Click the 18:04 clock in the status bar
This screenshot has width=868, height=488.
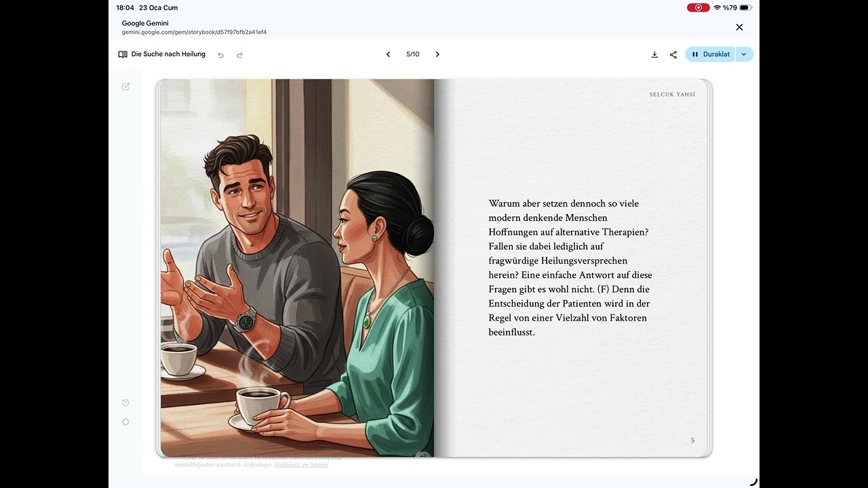tap(125, 7)
